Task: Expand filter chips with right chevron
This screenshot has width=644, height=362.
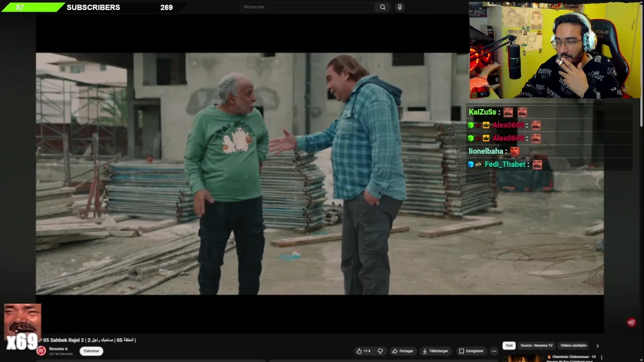Action: pos(597,346)
